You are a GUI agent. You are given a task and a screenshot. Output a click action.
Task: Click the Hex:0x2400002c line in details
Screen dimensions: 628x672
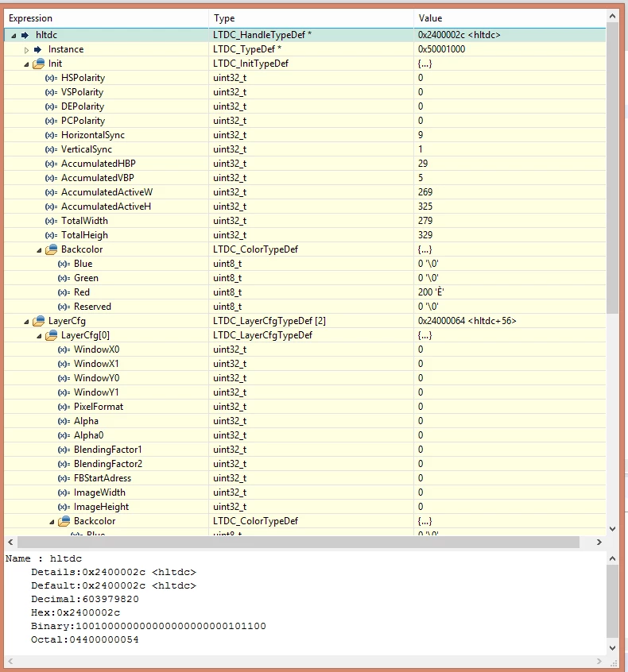tap(76, 612)
